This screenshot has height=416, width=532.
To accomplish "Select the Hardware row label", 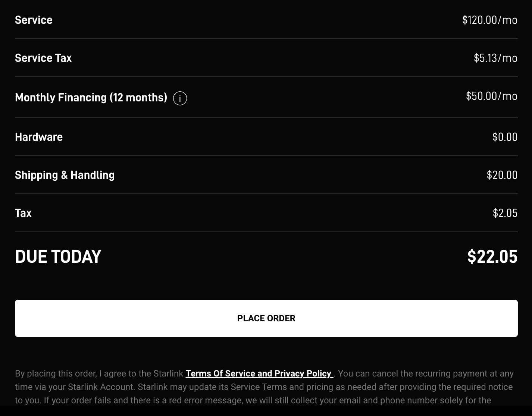I will point(39,137).
